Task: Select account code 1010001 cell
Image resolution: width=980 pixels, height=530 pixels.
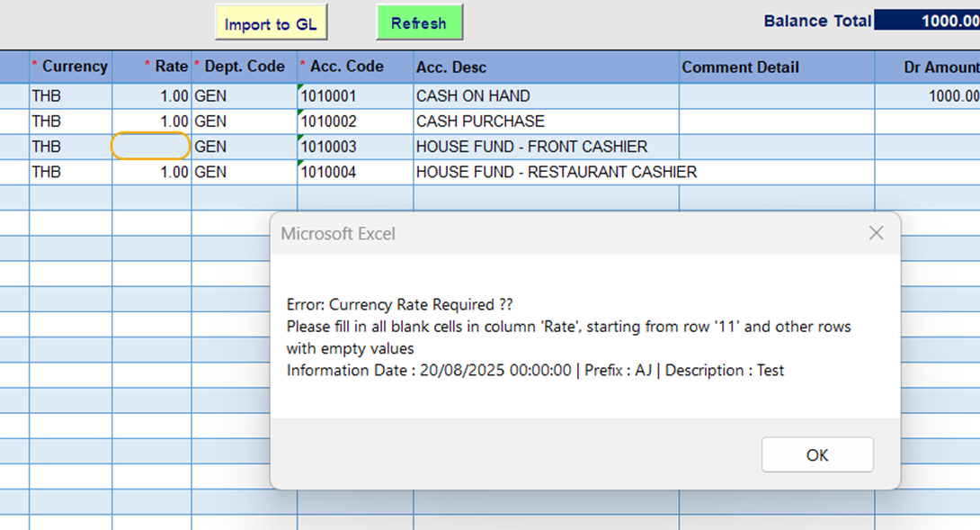Action: tap(354, 96)
